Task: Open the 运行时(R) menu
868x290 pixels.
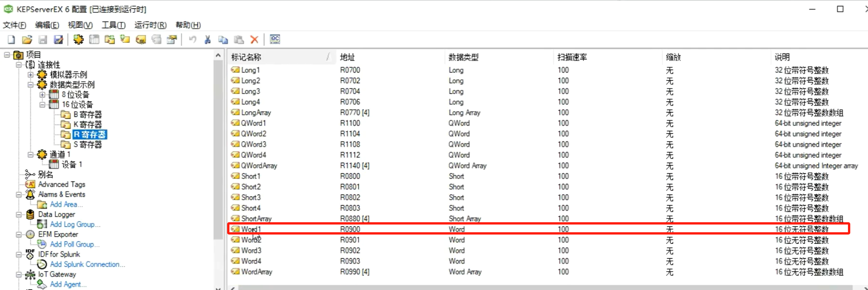Action: [x=150, y=25]
